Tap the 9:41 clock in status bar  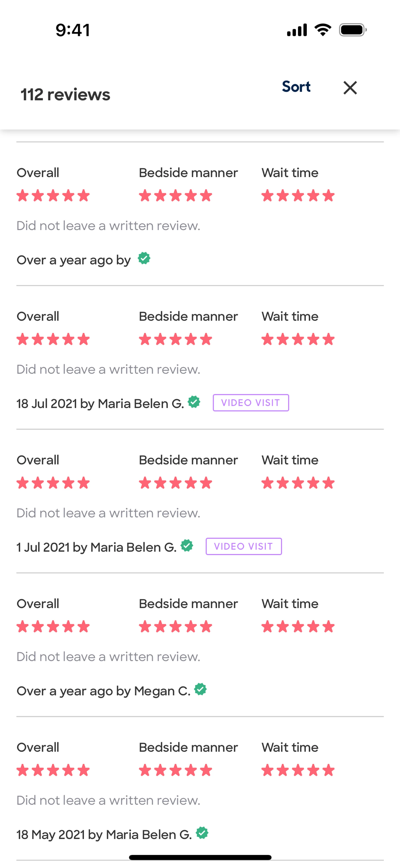pos(73,30)
